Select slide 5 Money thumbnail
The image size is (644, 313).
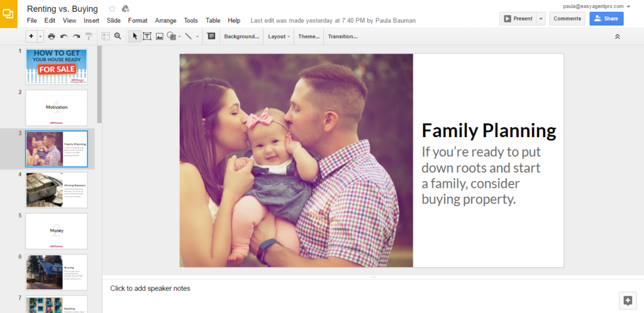coord(56,231)
